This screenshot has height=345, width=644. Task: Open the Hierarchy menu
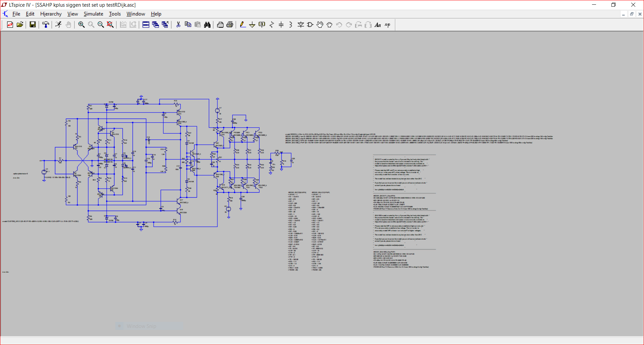[51, 14]
